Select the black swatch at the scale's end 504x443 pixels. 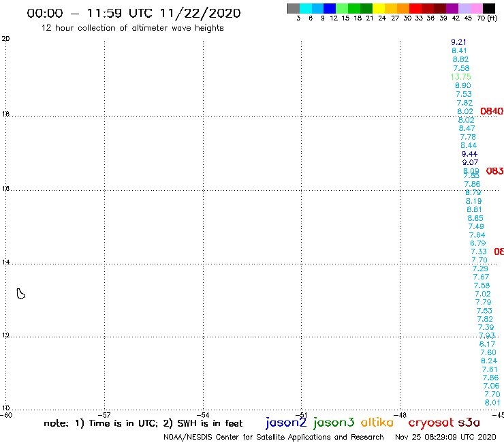pos(489,8)
